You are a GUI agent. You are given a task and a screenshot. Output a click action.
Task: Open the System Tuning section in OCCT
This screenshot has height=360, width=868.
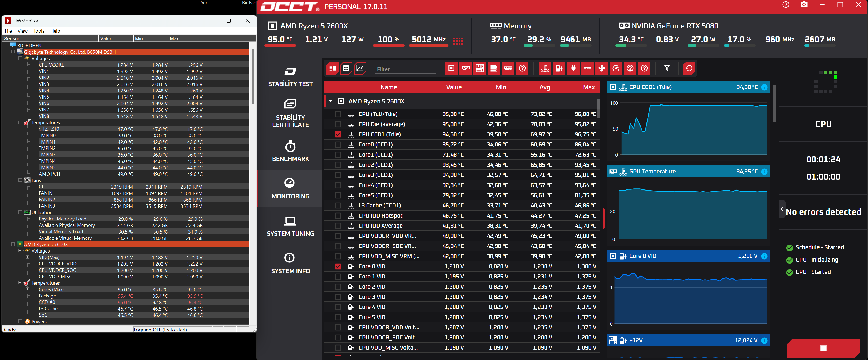(x=291, y=226)
